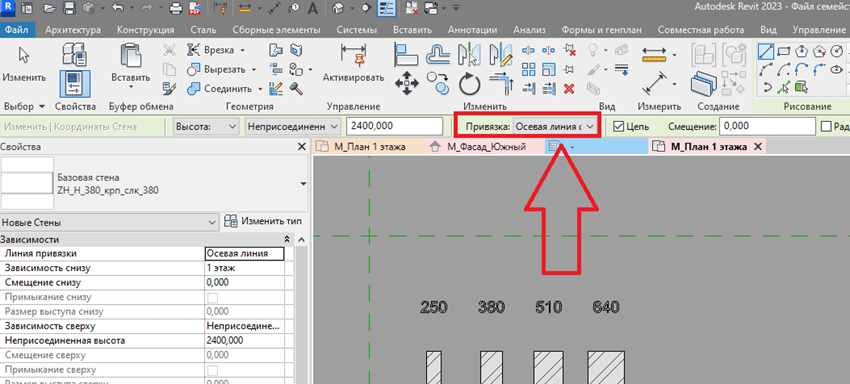Toggle the Примыкание сверху checkbox
Screen dimensions: 850x384
click(213, 370)
